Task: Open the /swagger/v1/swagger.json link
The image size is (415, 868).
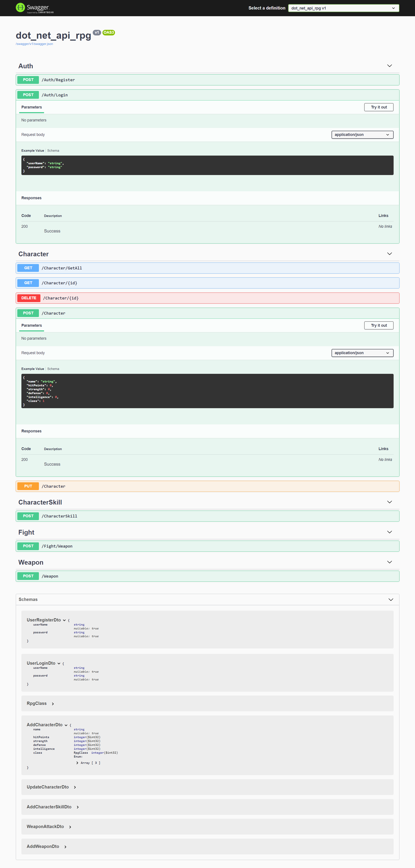Action: click(34, 44)
